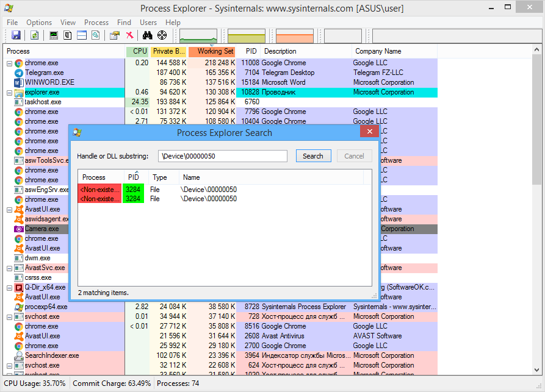This screenshot has width=545, height=392.
Task: Open the Properties toolbar icon
Action: click(114, 35)
